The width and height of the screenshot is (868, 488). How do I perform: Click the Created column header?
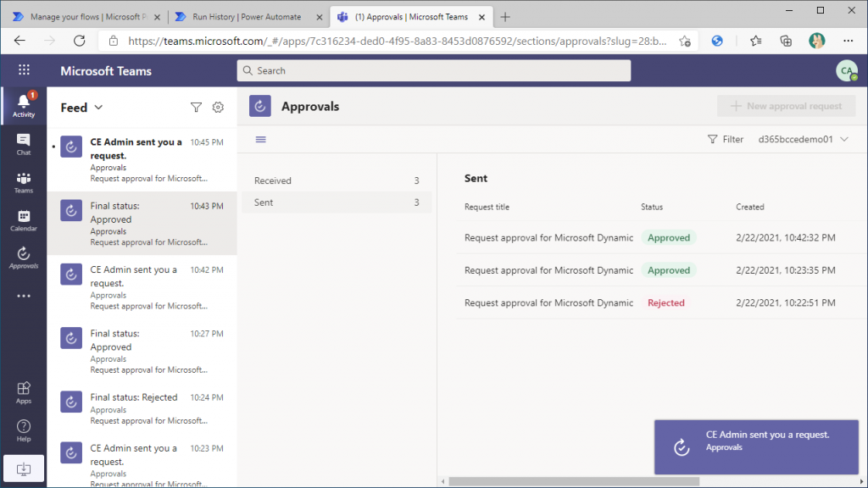(x=749, y=207)
